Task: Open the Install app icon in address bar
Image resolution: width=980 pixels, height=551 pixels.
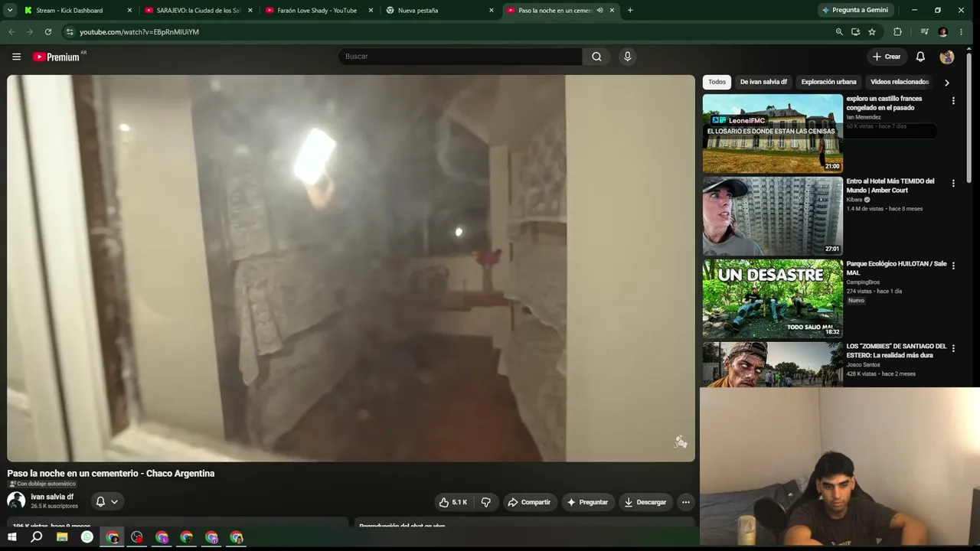Action: point(855,32)
